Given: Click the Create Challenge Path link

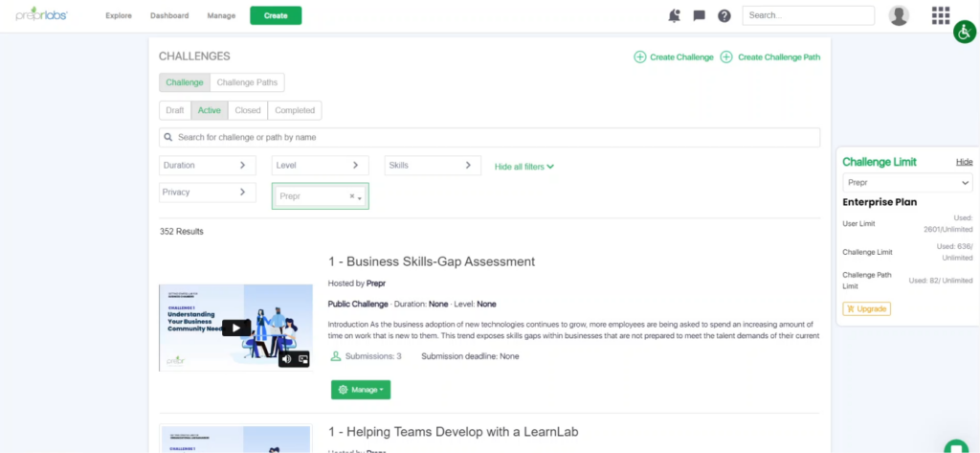Looking at the screenshot, I should pyautogui.click(x=779, y=57).
